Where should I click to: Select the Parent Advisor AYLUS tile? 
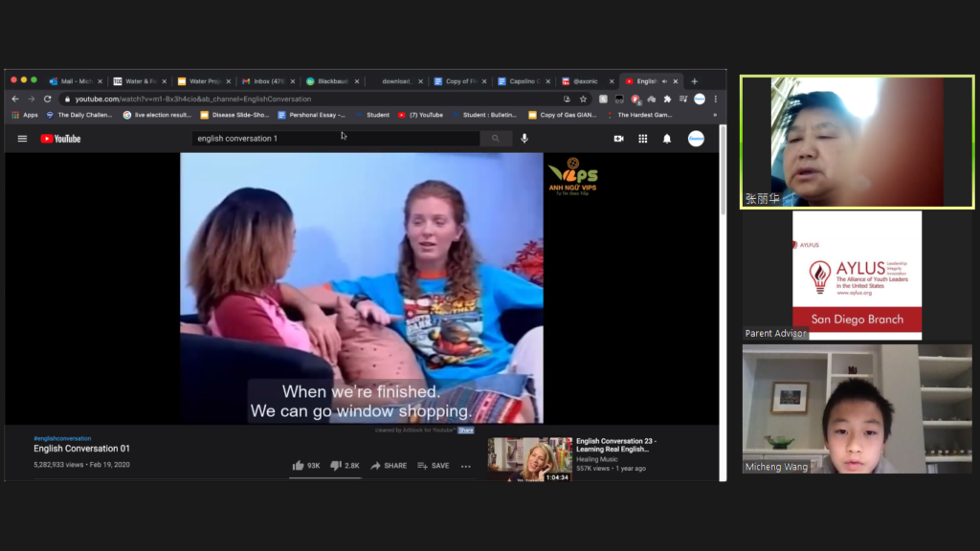point(857,275)
